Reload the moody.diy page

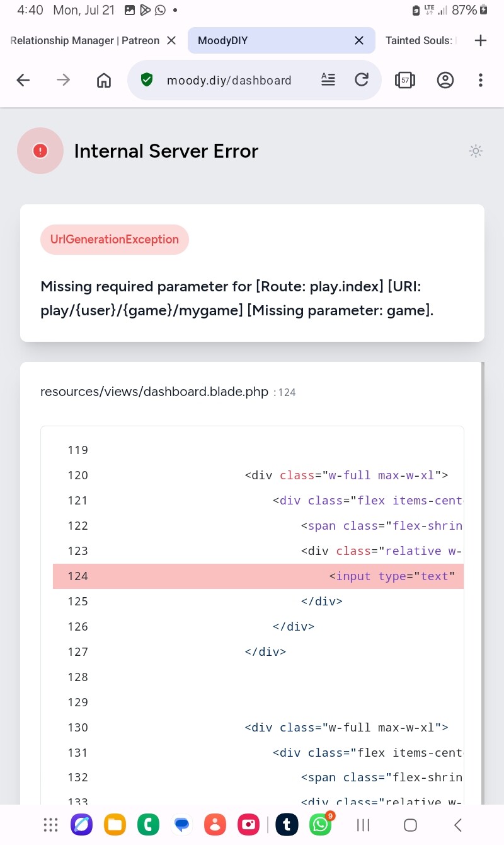click(x=362, y=79)
